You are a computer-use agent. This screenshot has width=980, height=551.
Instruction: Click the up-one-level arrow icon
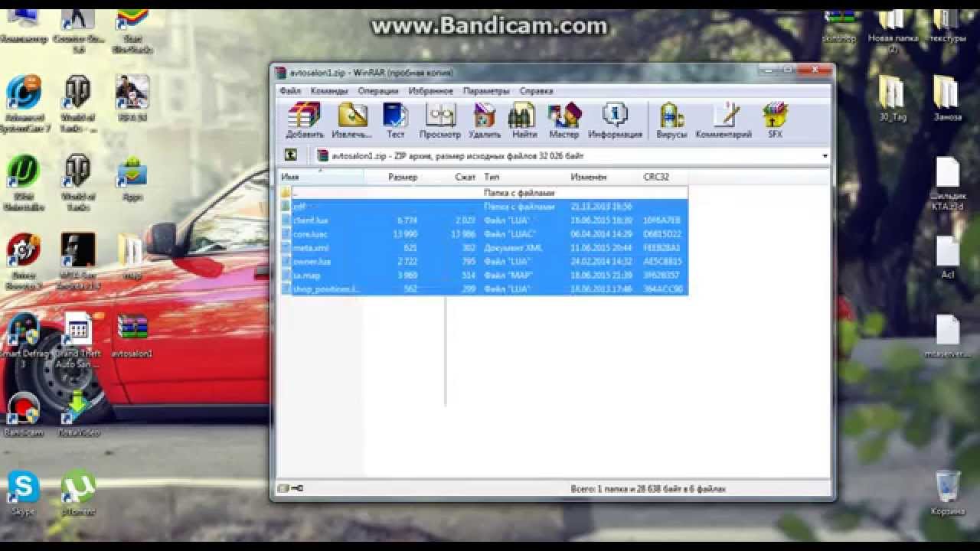point(291,155)
